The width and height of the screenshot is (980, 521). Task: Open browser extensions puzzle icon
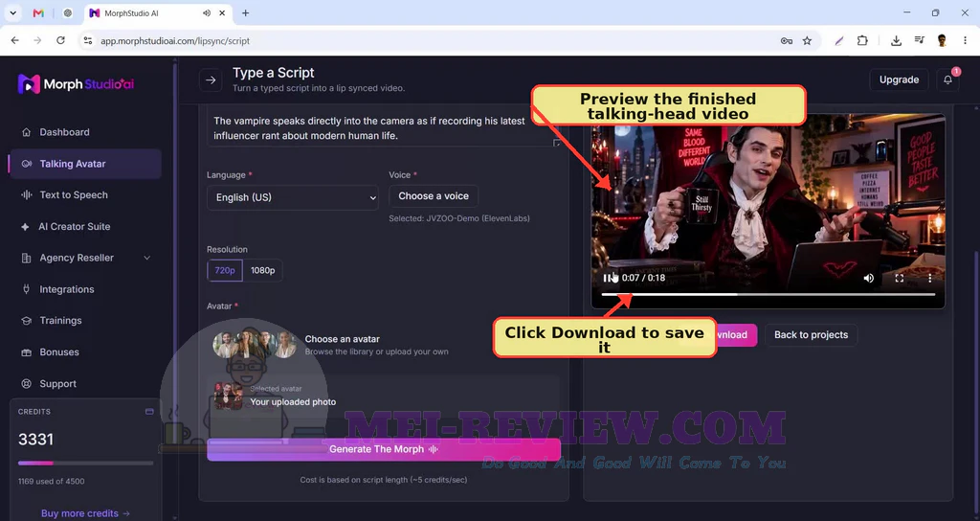[862, 40]
